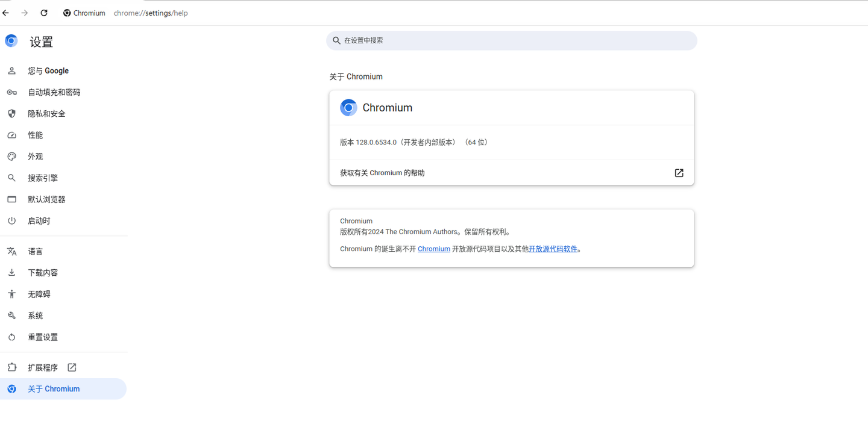
Task: Open the external link icon next to 扩展程序
Action: 71,367
